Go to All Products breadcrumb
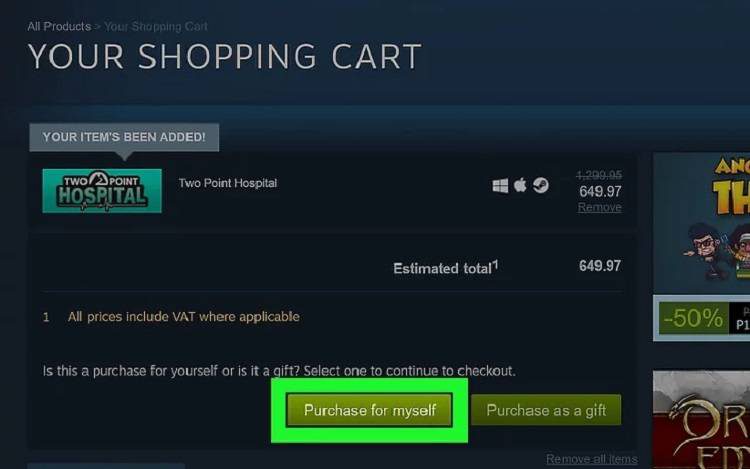Viewport: 750px width, 469px height. 59,26
